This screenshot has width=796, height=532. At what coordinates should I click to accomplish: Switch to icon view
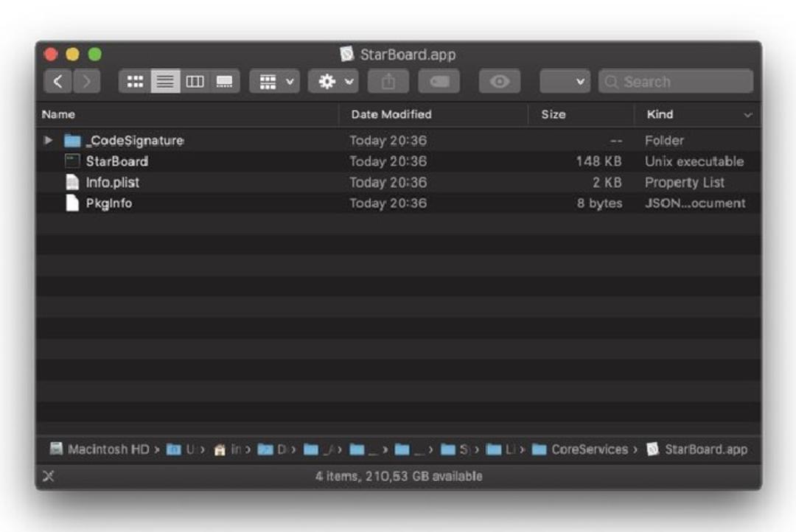click(x=135, y=82)
